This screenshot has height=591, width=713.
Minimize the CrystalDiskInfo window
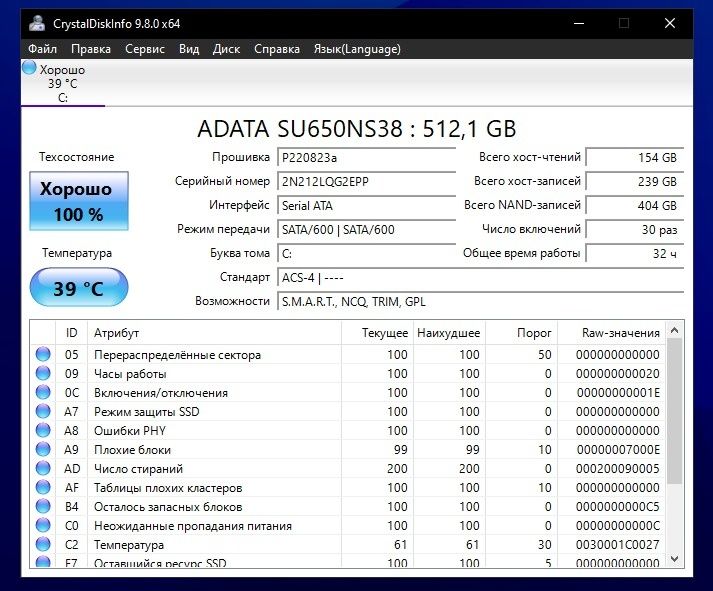579,23
